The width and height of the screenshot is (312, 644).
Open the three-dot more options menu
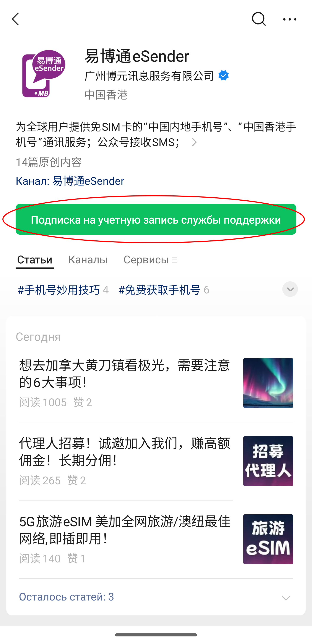[x=290, y=19]
